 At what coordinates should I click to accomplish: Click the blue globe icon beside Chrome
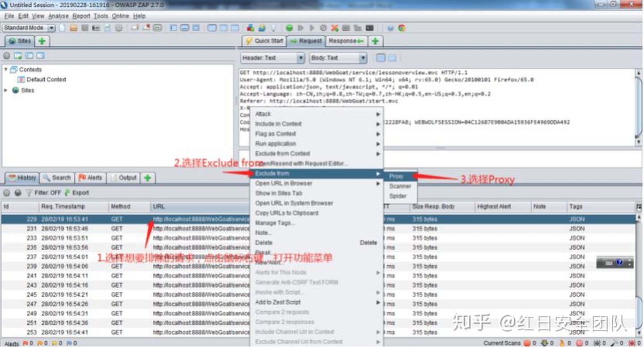390,28
